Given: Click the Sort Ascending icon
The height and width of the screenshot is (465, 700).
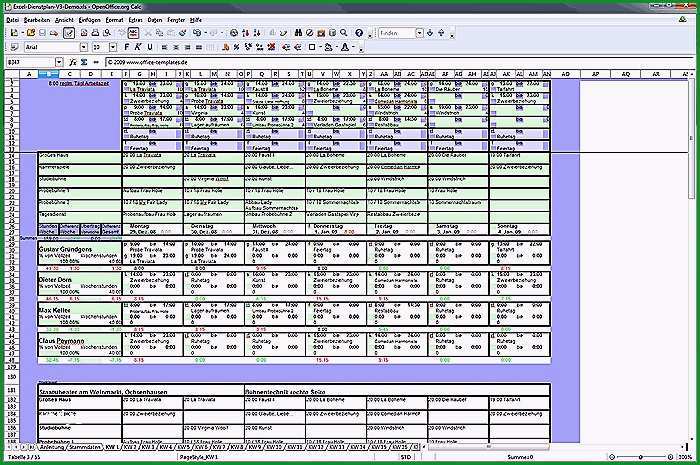Looking at the screenshot, I should tap(245, 33).
